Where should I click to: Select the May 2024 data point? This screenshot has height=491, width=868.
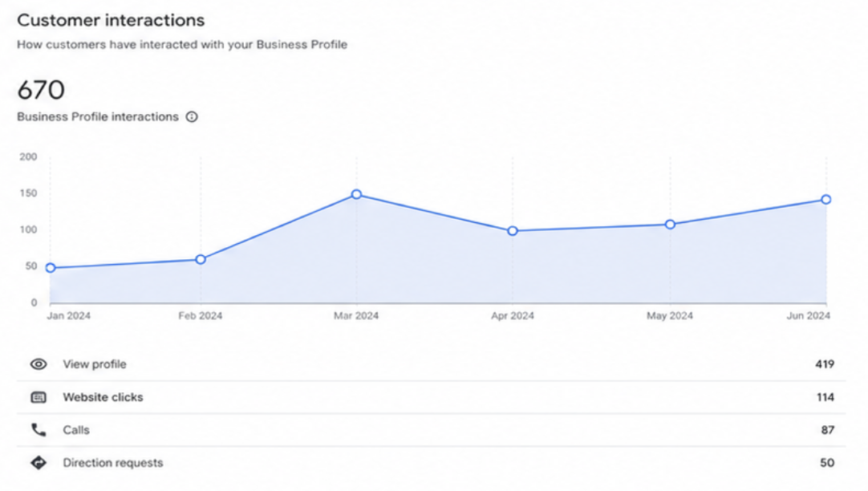(670, 225)
